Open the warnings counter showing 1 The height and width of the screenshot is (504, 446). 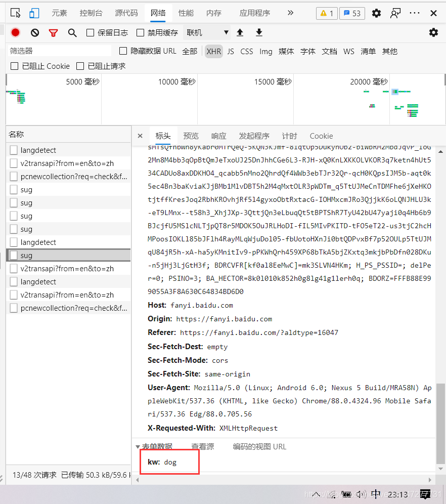(x=327, y=13)
